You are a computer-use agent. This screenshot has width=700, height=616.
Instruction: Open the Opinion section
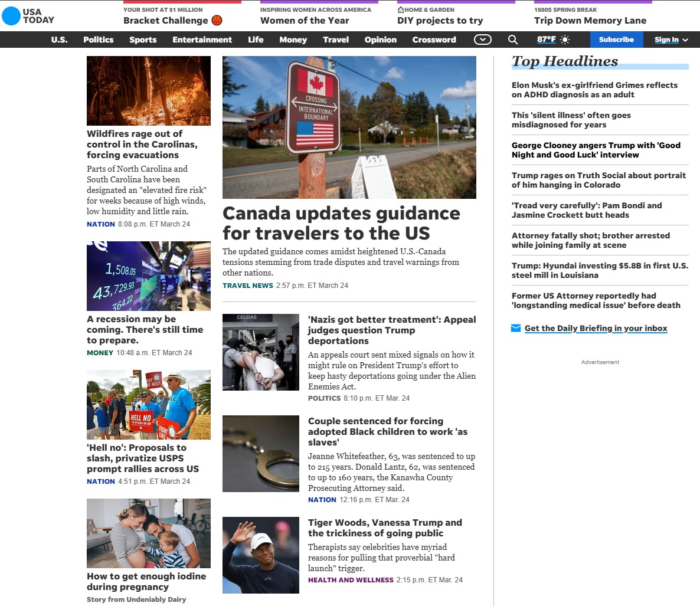pos(380,40)
